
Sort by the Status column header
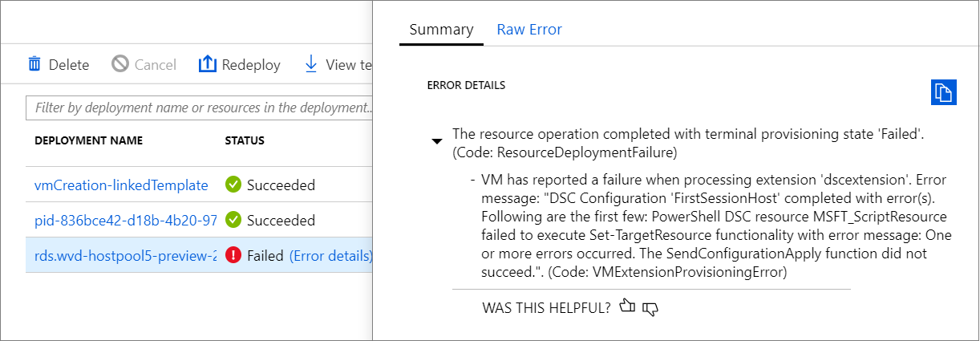coord(244,140)
